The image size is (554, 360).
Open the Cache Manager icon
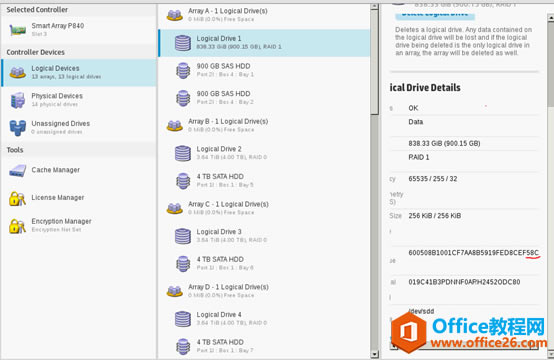click(17, 171)
